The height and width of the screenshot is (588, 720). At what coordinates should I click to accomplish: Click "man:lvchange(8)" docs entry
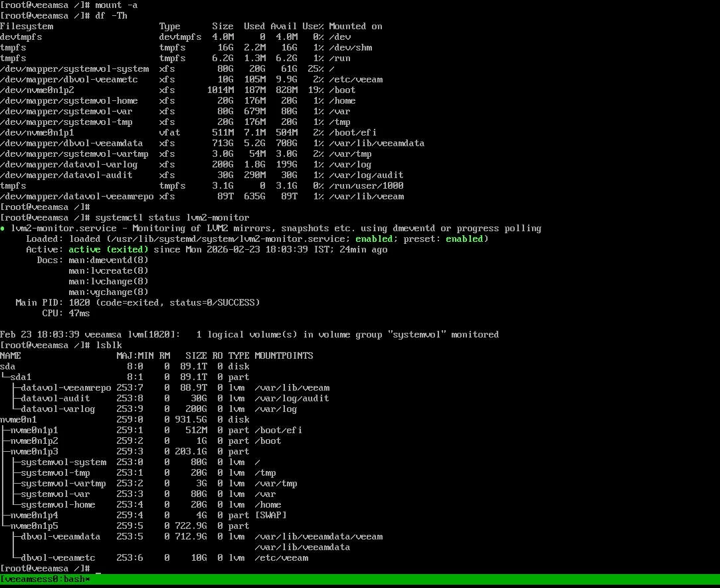pyautogui.click(x=109, y=281)
